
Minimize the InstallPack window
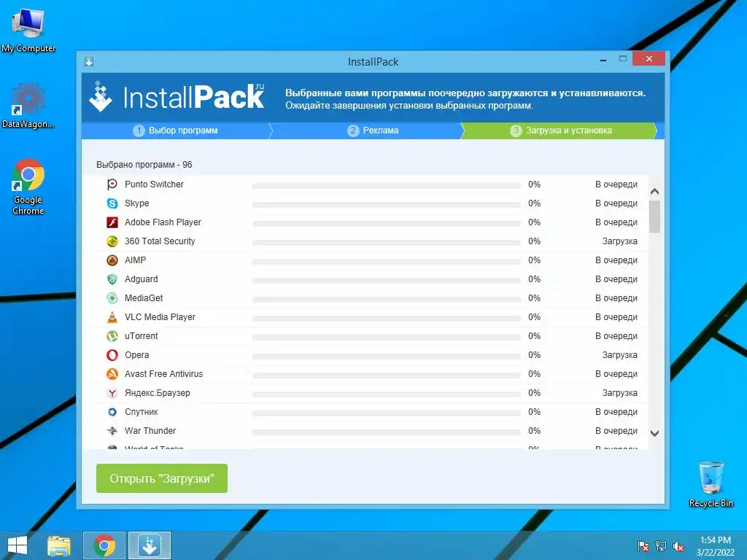point(603,60)
